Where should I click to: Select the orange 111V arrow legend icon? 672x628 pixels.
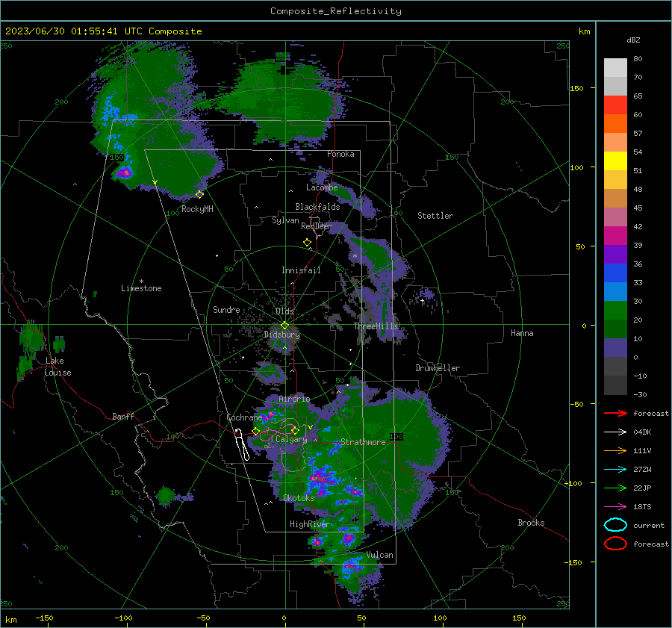[615, 450]
